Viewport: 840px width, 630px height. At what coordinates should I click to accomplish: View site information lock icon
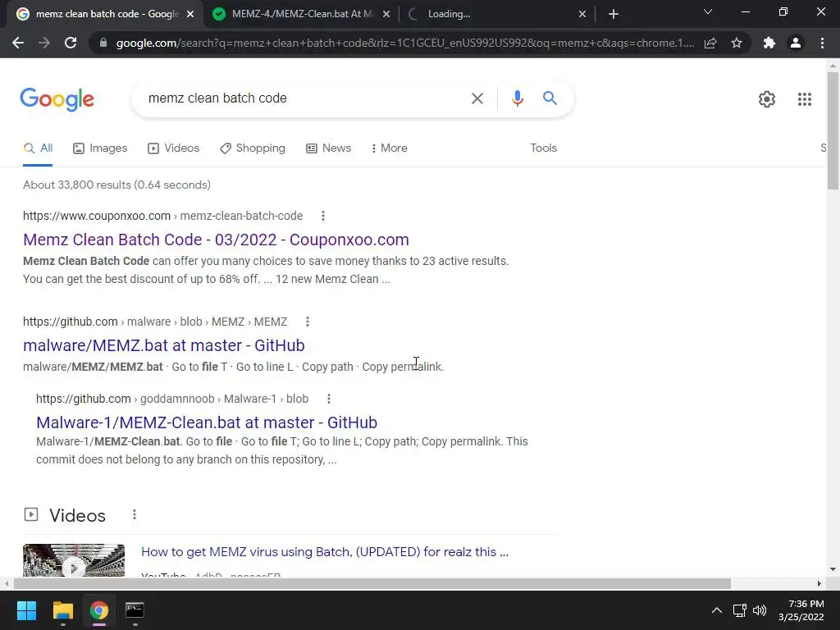(103, 43)
